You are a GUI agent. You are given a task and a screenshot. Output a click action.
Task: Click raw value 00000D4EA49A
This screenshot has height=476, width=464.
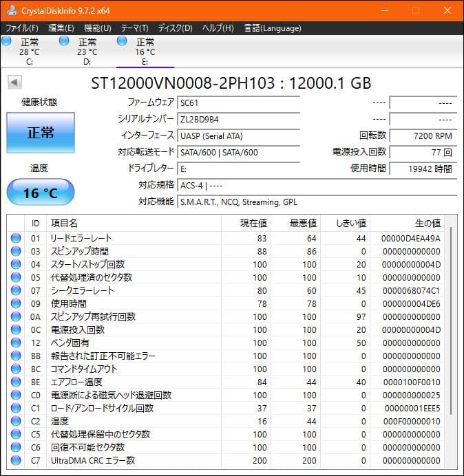tap(411, 238)
